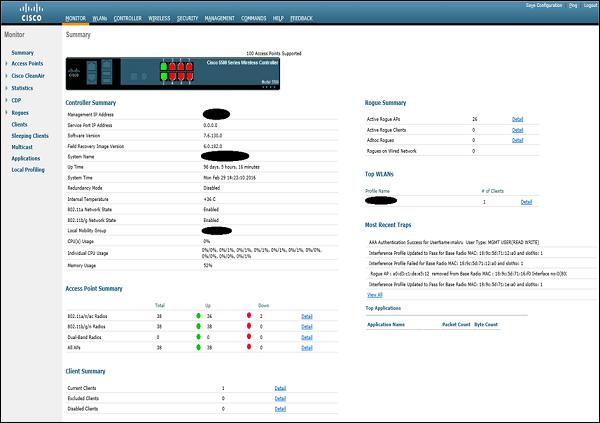600x423 pixels.
Task: Open Detail for 802.11a/n/ac Radios
Action: pyautogui.click(x=307, y=317)
